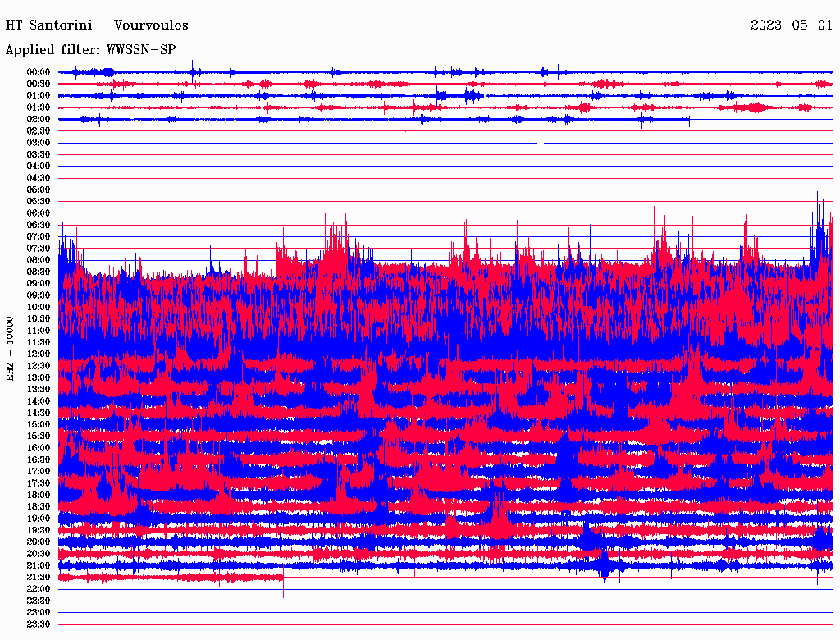Click the 06:00 time row label
840x640 pixels.
coord(39,213)
